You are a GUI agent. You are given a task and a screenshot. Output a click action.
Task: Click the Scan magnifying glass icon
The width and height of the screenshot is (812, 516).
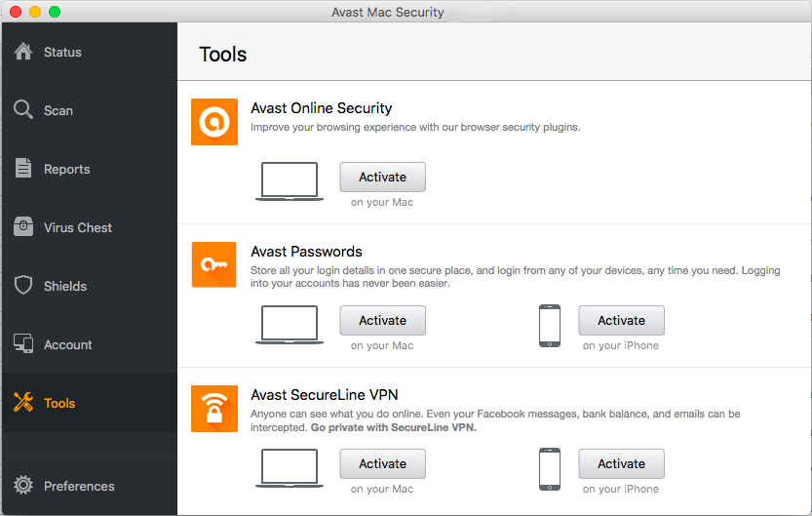coord(23,109)
